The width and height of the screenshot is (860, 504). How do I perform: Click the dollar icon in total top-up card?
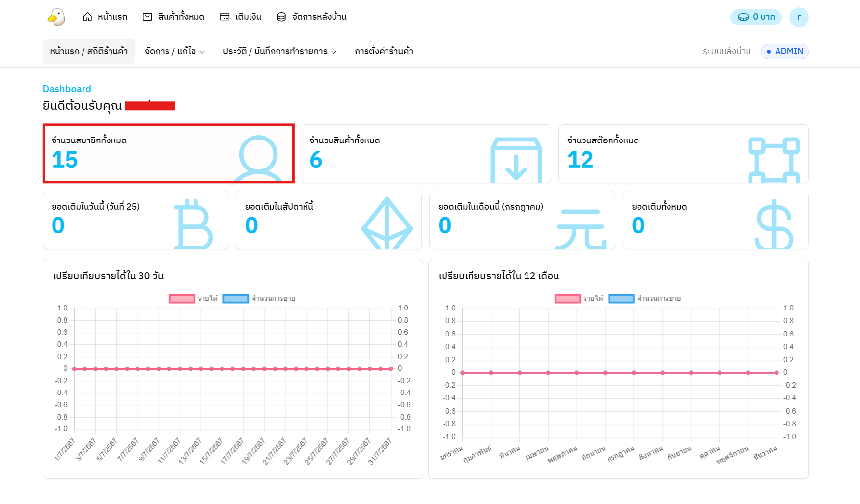774,224
